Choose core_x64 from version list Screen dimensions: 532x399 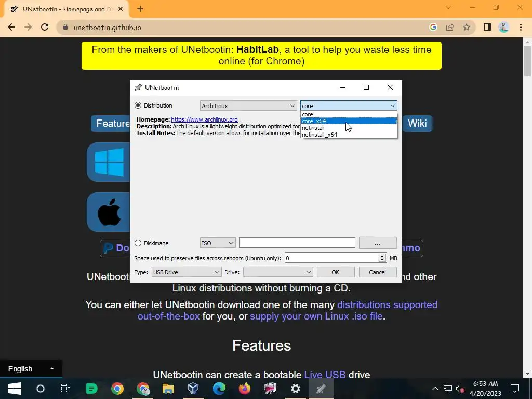349,121
